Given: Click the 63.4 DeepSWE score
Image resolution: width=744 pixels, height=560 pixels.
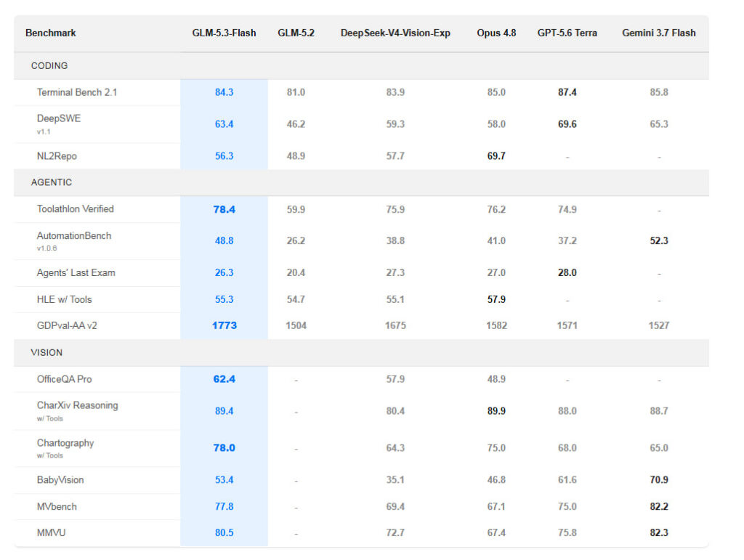Looking at the screenshot, I should (x=224, y=124).
